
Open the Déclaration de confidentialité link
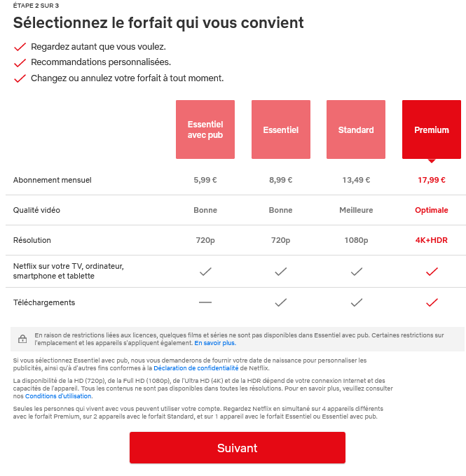[196, 367]
